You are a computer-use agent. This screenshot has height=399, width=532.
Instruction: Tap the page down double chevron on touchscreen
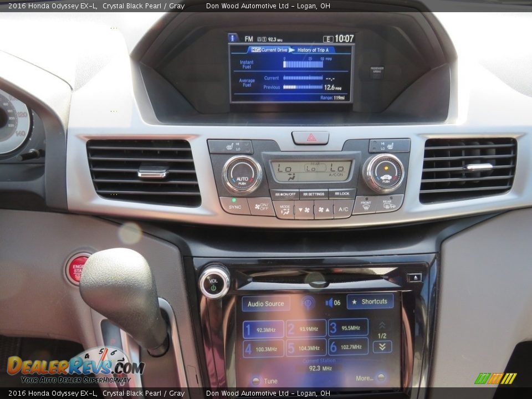click(x=382, y=347)
